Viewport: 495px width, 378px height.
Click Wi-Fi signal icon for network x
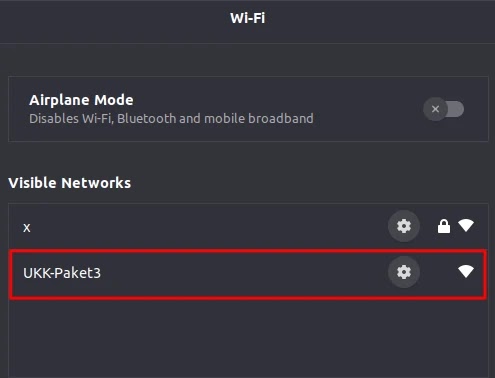click(466, 226)
